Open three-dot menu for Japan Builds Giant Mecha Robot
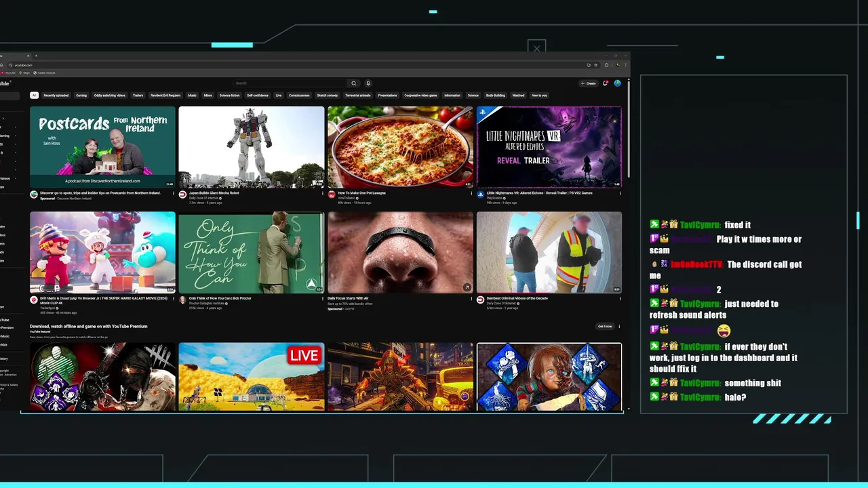Screen dimensions: 868x488 click(x=322, y=193)
